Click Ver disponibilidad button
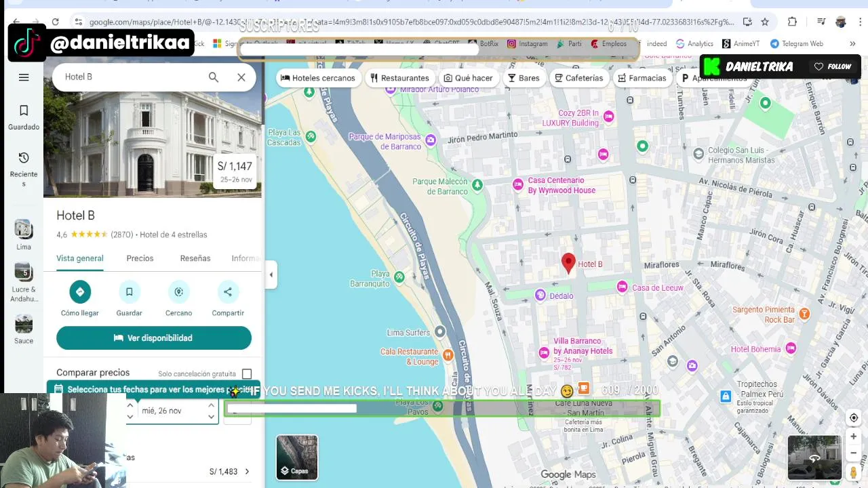Screen dimensions: 868x488 pos(154,338)
